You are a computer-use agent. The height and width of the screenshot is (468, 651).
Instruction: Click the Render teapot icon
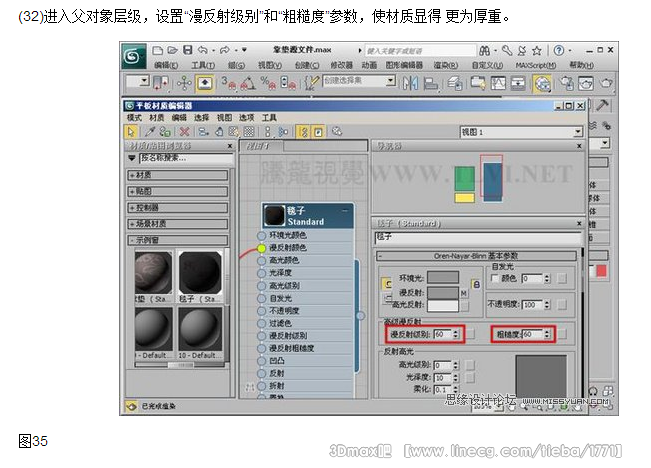coord(606,83)
